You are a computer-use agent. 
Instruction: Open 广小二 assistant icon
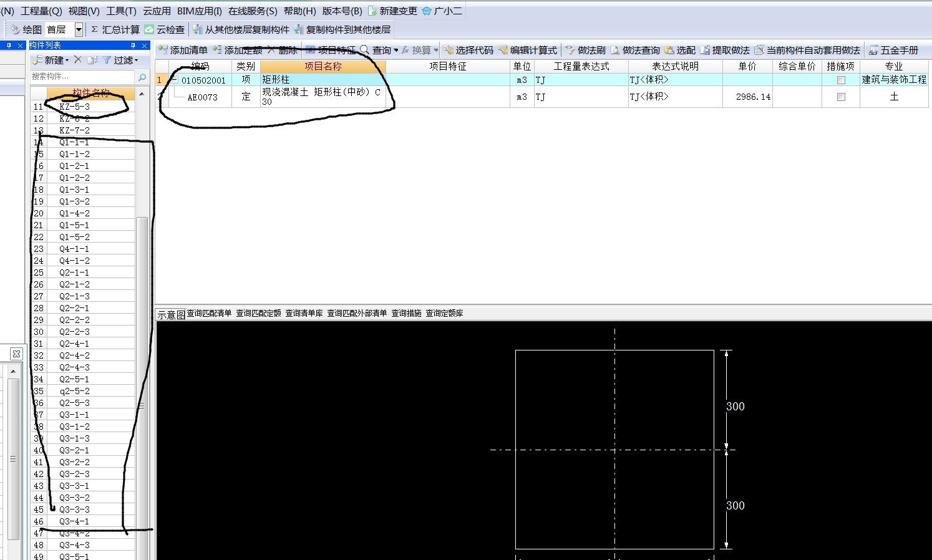pos(427,11)
